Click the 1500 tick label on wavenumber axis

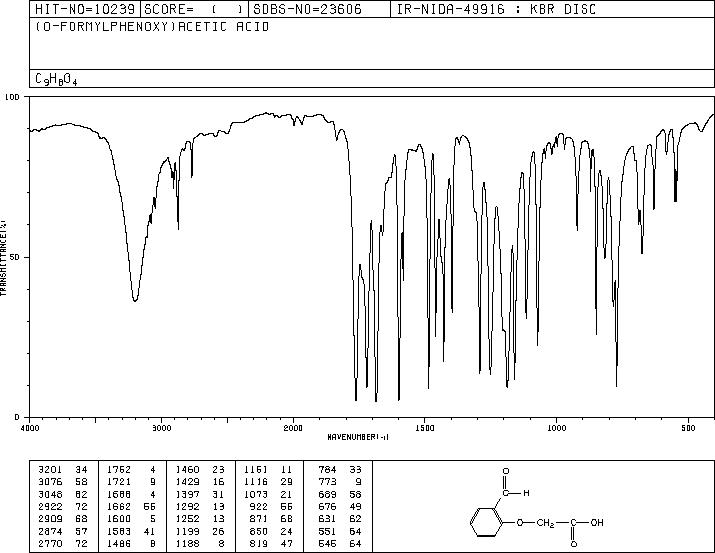(425, 428)
